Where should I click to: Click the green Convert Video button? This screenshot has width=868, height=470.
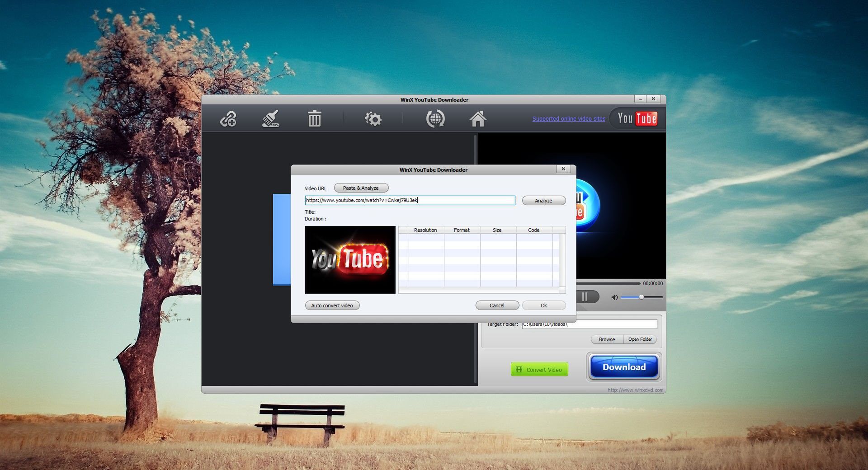click(x=539, y=369)
